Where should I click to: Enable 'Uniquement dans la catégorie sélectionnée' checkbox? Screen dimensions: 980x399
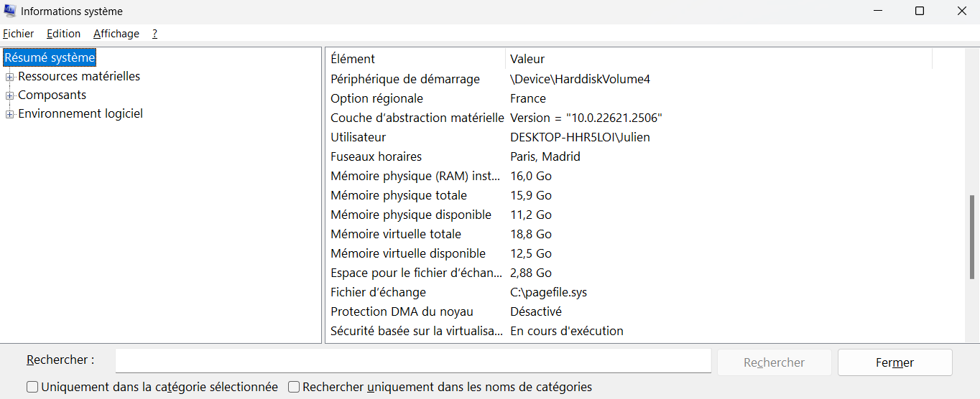tap(32, 388)
